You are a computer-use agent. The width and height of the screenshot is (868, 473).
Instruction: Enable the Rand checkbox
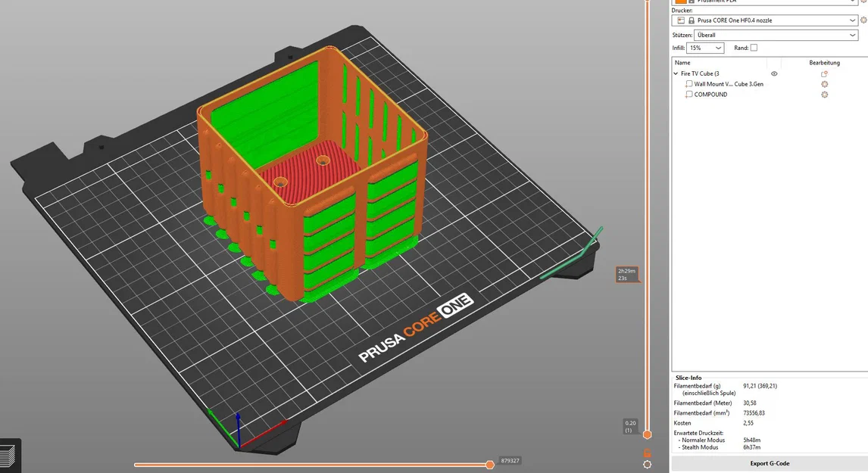point(754,48)
